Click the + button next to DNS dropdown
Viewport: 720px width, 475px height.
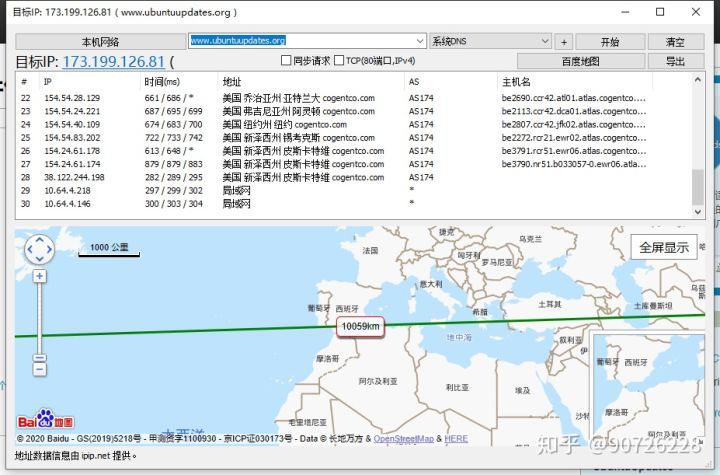coord(564,42)
